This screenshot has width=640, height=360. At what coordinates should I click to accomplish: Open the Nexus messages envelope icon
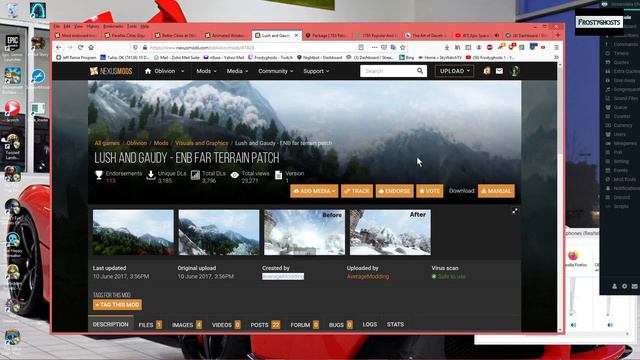(x=499, y=71)
